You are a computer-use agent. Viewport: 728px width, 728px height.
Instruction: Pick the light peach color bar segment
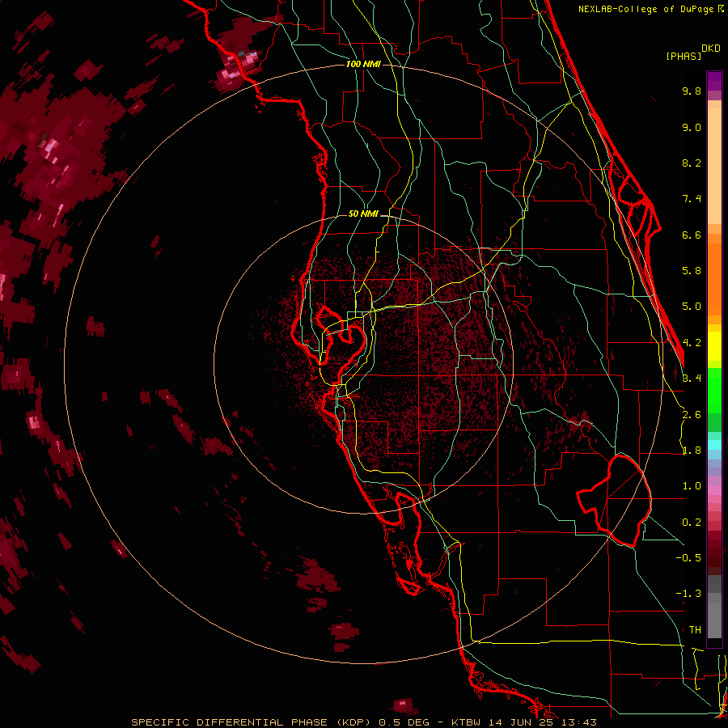tap(714, 166)
